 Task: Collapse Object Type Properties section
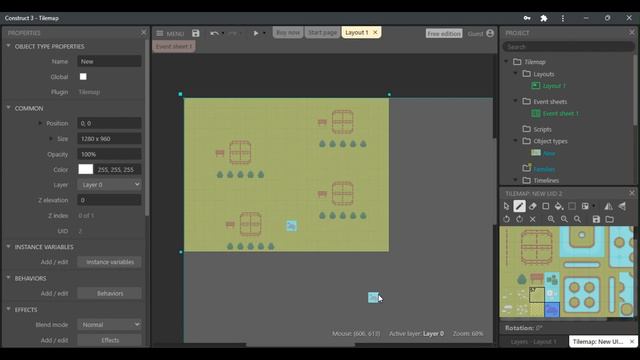pos(9,46)
